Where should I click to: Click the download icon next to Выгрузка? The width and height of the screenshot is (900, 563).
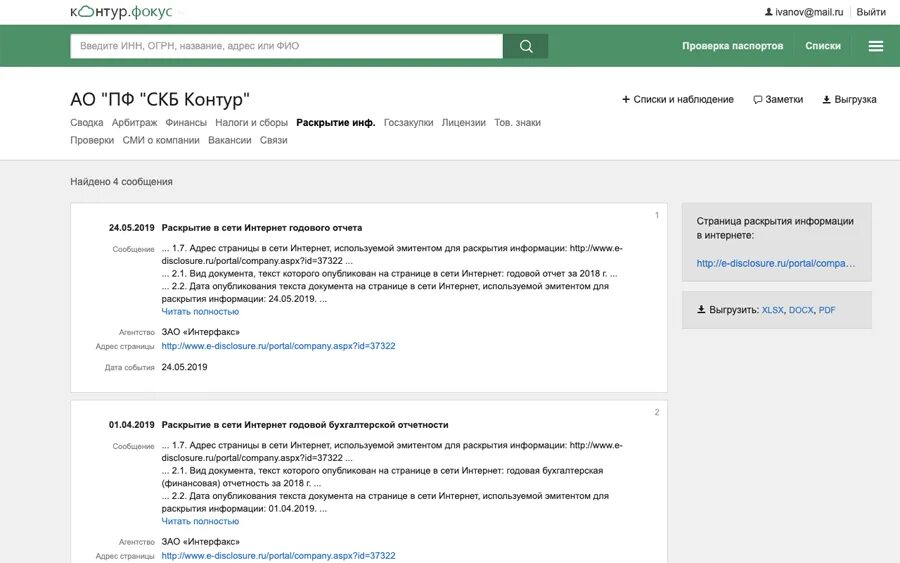pyautogui.click(x=827, y=99)
